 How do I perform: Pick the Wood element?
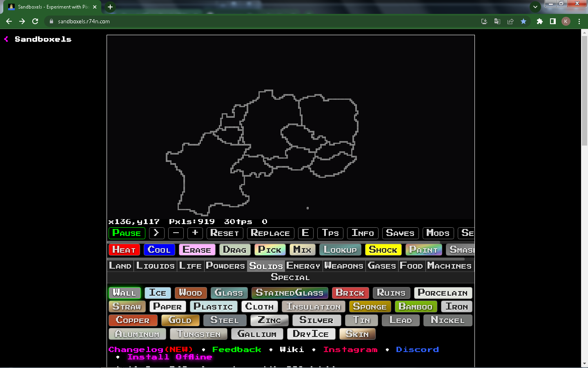(x=191, y=293)
